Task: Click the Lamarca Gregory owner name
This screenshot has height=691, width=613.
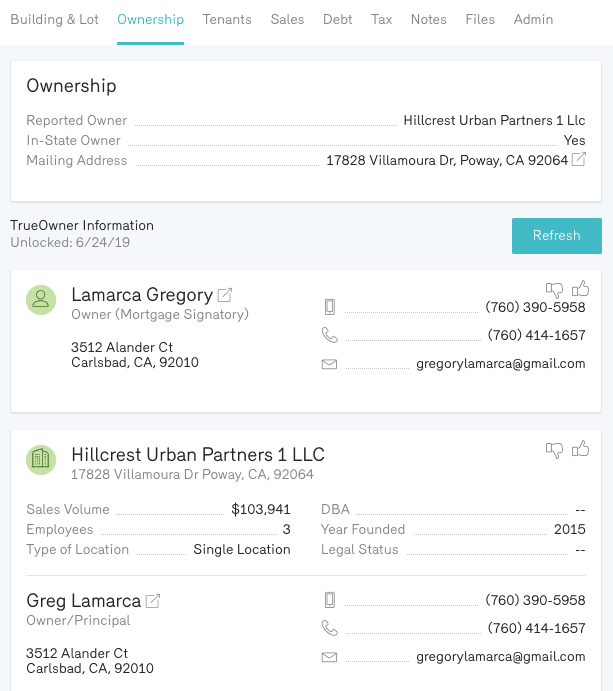Action: [x=142, y=295]
